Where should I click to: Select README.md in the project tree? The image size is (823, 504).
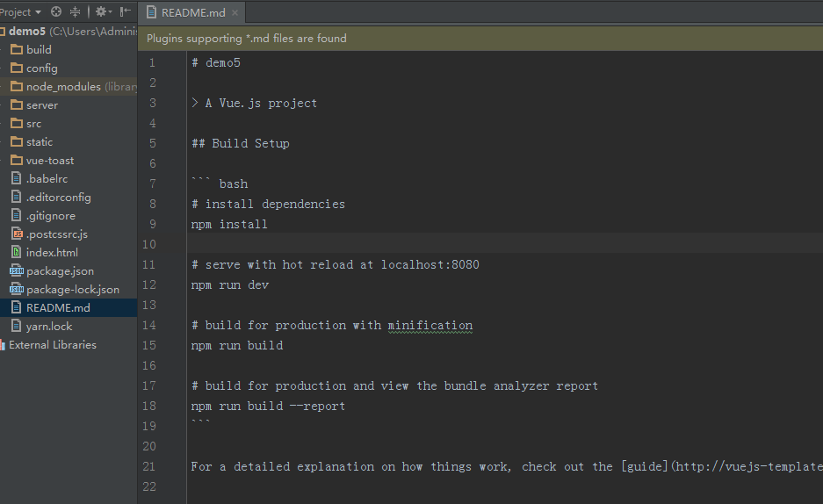click(x=58, y=308)
